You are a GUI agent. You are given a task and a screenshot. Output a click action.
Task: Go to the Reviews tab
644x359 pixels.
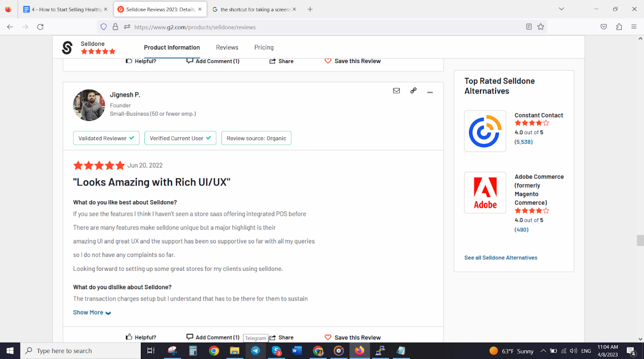pos(227,47)
